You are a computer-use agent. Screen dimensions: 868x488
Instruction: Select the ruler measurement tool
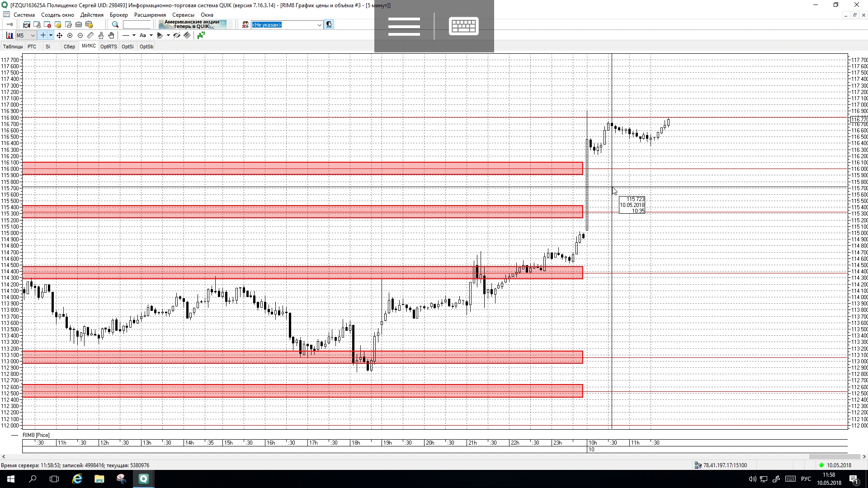pos(90,35)
